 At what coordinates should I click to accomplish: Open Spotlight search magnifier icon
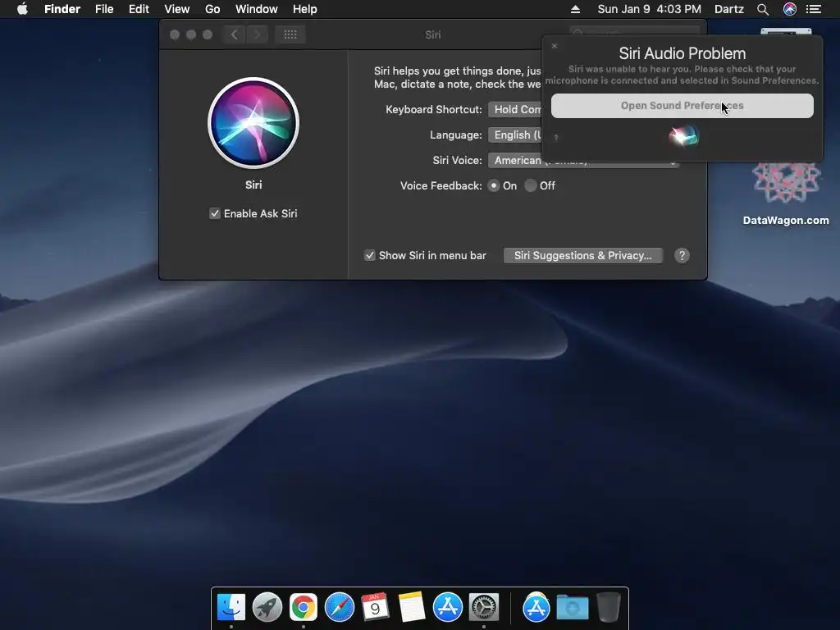[x=763, y=9]
